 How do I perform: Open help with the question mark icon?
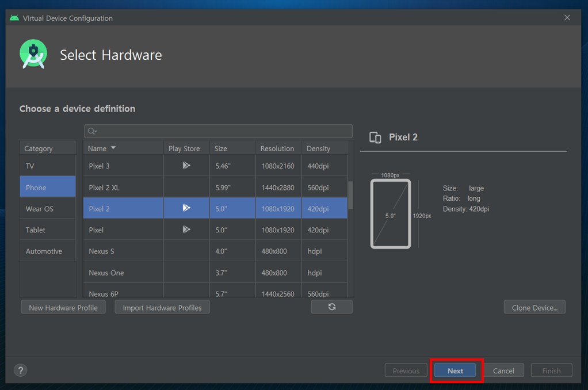(21, 370)
